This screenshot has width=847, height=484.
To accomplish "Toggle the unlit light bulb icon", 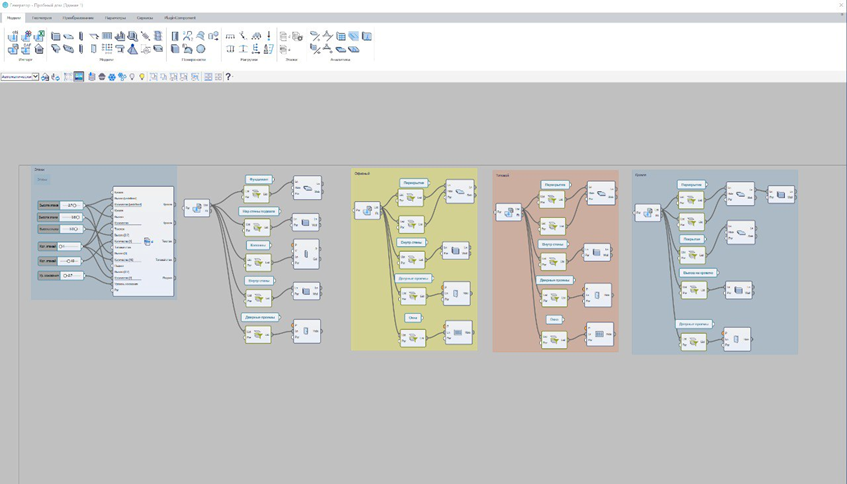I will click(132, 77).
